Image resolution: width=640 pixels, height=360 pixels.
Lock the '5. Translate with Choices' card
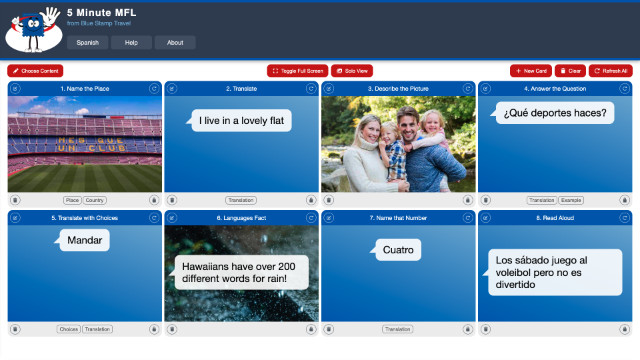click(x=154, y=329)
